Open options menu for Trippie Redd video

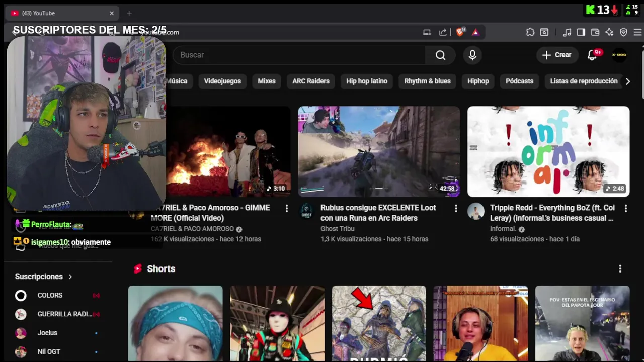(x=626, y=208)
